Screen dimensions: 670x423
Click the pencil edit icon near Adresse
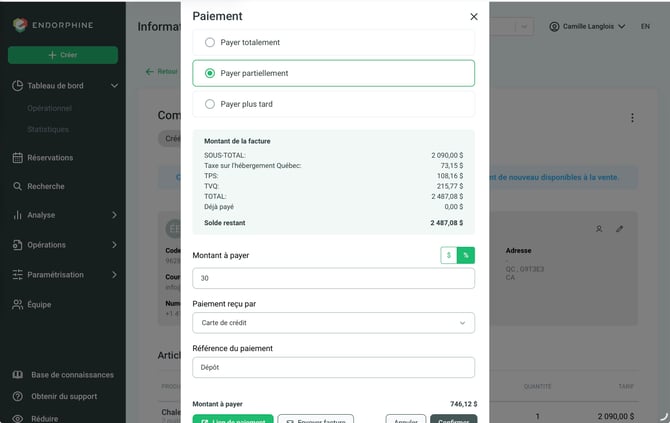coord(620,229)
